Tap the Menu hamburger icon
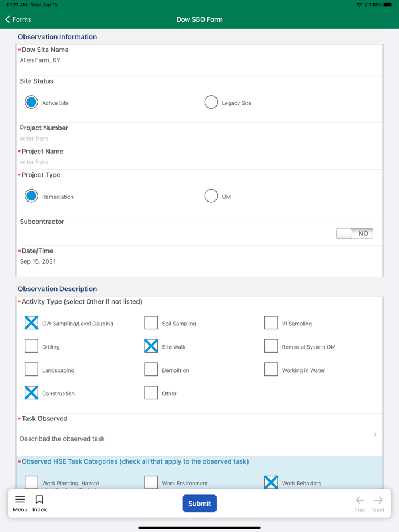 click(x=20, y=500)
